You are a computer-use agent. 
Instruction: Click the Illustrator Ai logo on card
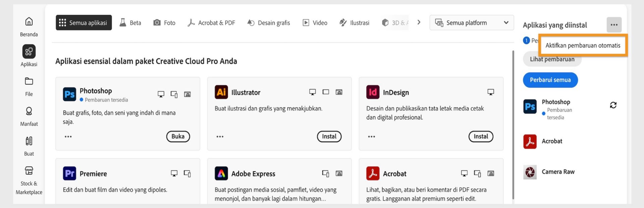point(221,92)
